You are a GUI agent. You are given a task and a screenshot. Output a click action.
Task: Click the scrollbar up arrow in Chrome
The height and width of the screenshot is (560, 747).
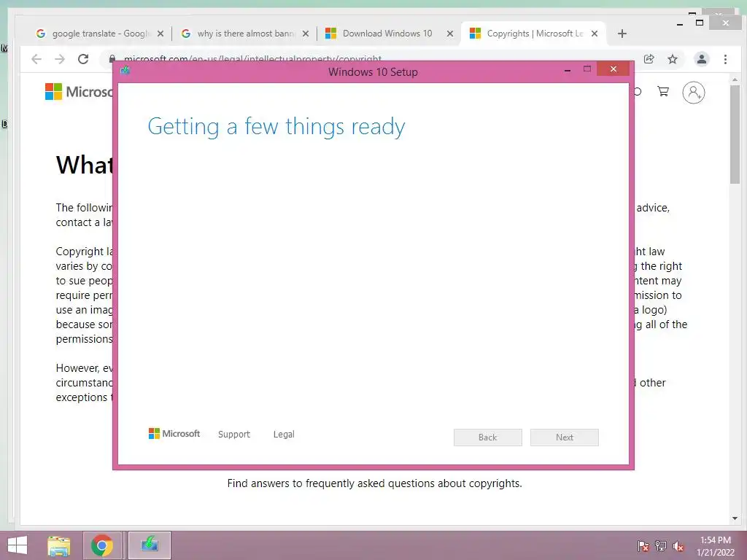tap(735, 79)
